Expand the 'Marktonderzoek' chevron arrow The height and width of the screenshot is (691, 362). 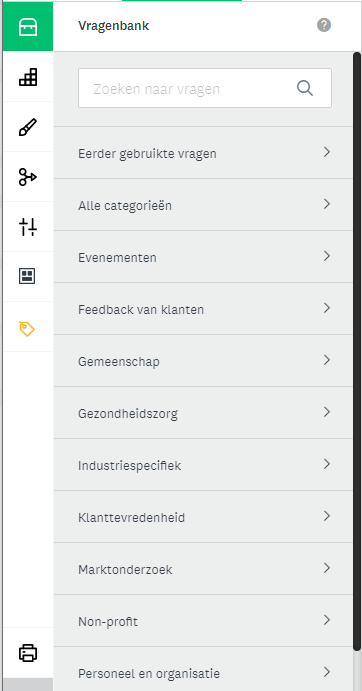coord(327,568)
